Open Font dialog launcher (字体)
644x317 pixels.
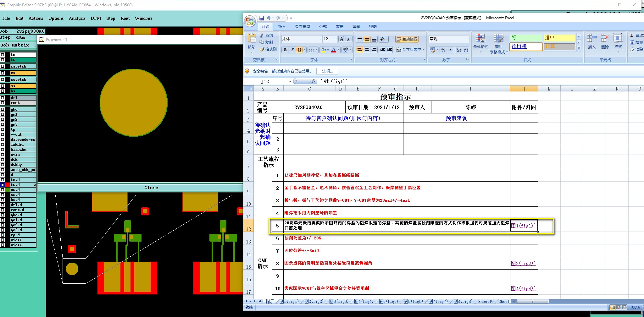click(351, 59)
